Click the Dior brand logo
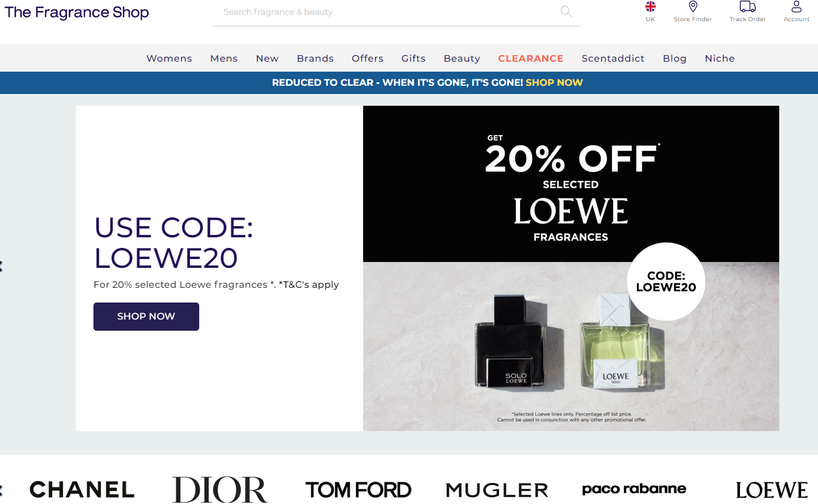The height and width of the screenshot is (504, 818). [x=220, y=489]
